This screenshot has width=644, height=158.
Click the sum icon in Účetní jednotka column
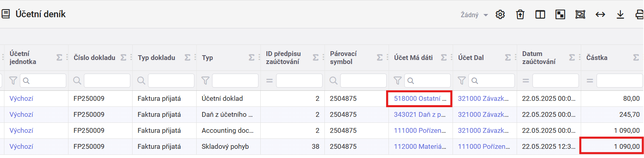coord(59,58)
